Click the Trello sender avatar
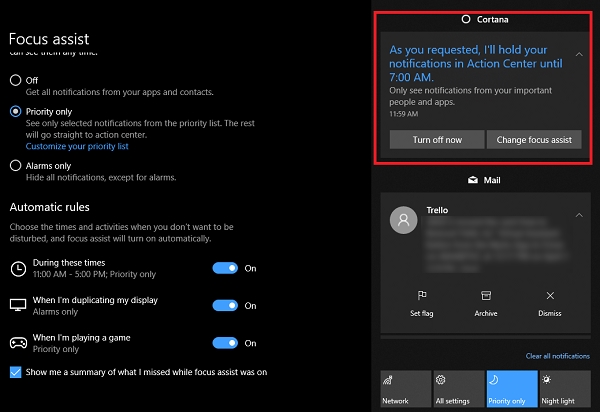Screen dimensions: 600x412 [404, 221]
